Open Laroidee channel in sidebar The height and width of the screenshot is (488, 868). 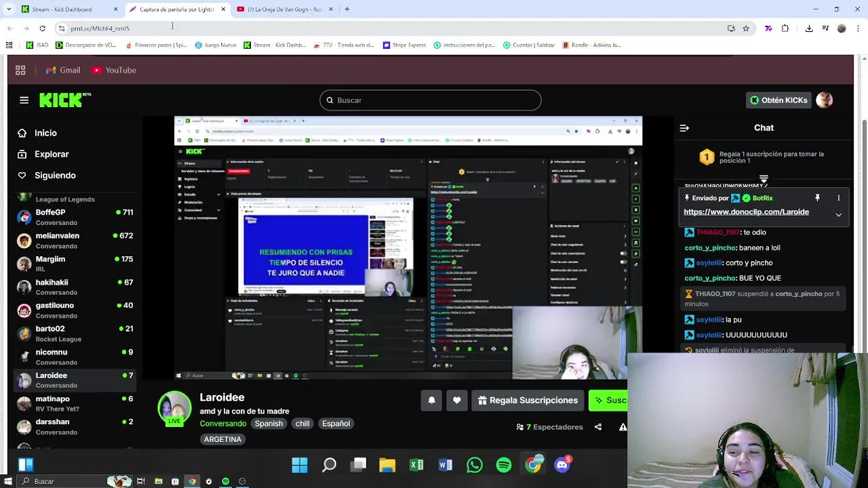point(75,380)
